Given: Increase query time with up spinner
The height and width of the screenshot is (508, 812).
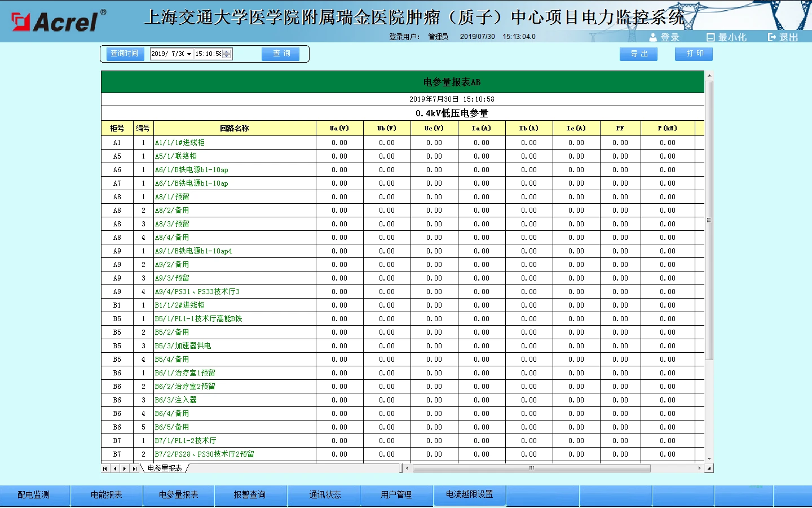Looking at the screenshot, I should [227, 51].
